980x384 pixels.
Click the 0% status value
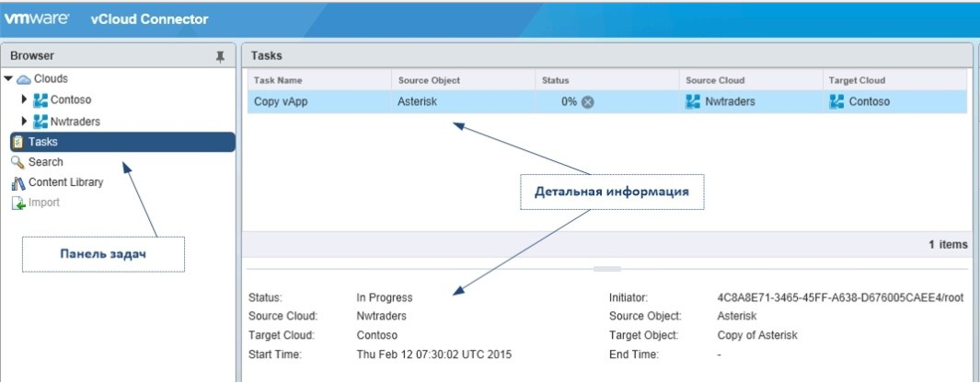coord(569,102)
